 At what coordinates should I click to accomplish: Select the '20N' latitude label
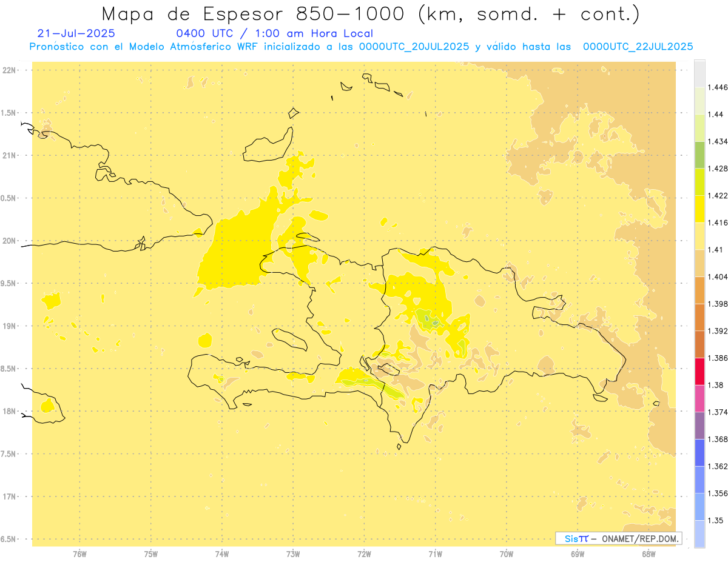coord(9,241)
